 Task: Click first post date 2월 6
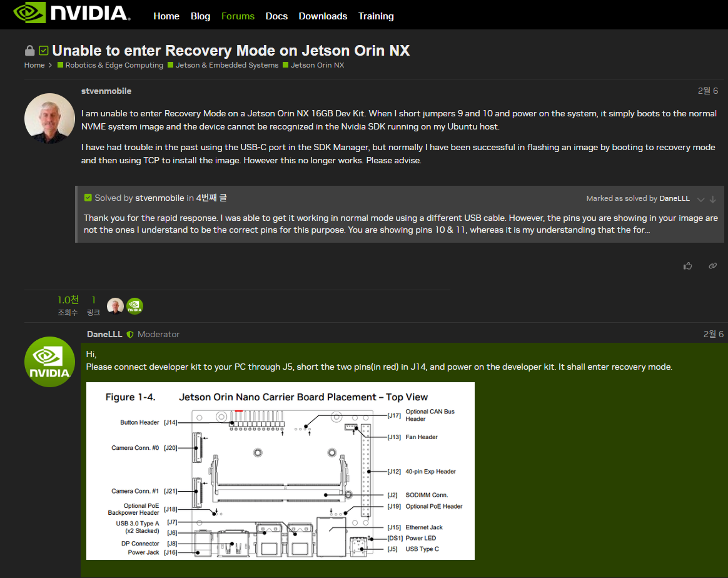point(707,91)
